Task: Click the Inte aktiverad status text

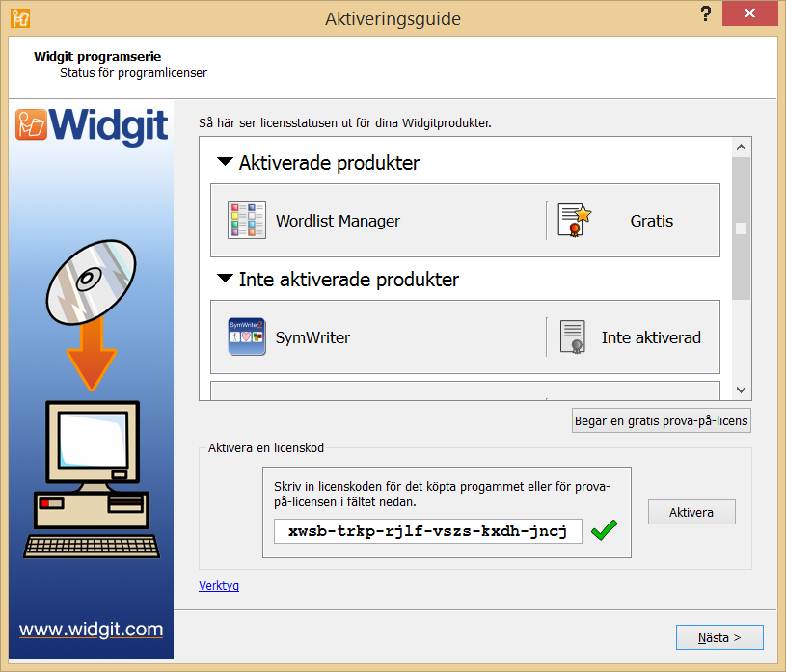Action: tap(651, 337)
